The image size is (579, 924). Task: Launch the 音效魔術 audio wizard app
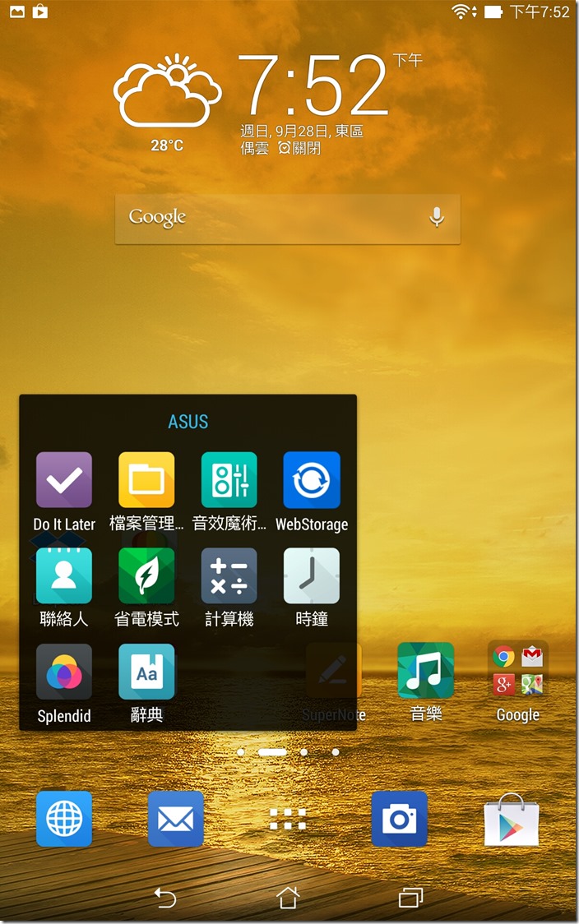pyautogui.click(x=229, y=480)
